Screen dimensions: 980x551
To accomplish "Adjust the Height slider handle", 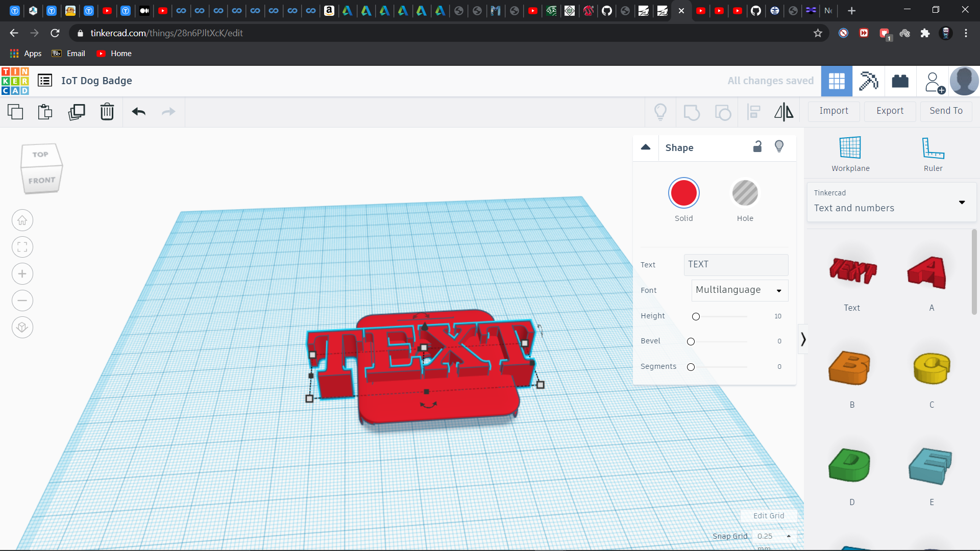I will pos(696,317).
